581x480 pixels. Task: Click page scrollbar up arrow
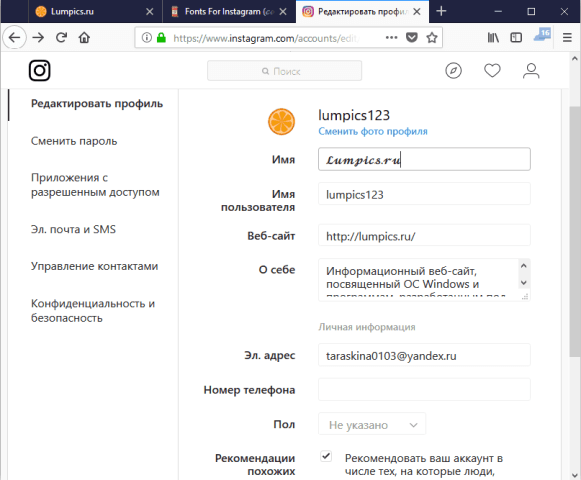click(574, 59)
